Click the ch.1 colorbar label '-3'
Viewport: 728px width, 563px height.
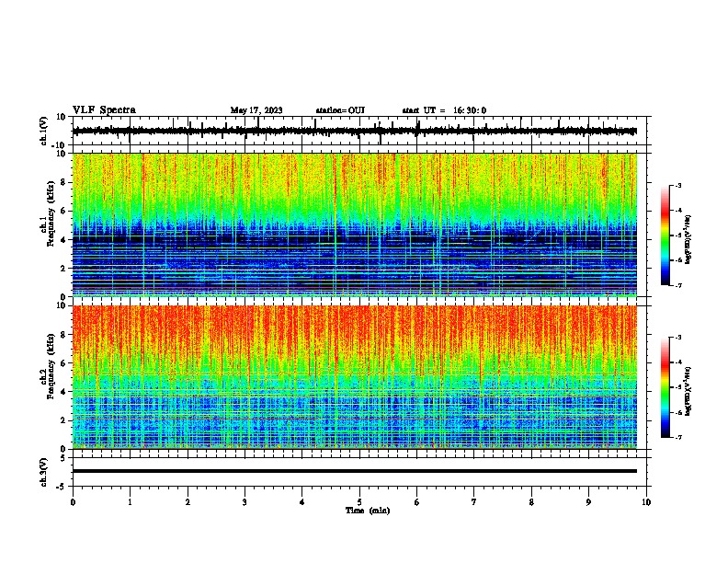(x=678, y=186)
